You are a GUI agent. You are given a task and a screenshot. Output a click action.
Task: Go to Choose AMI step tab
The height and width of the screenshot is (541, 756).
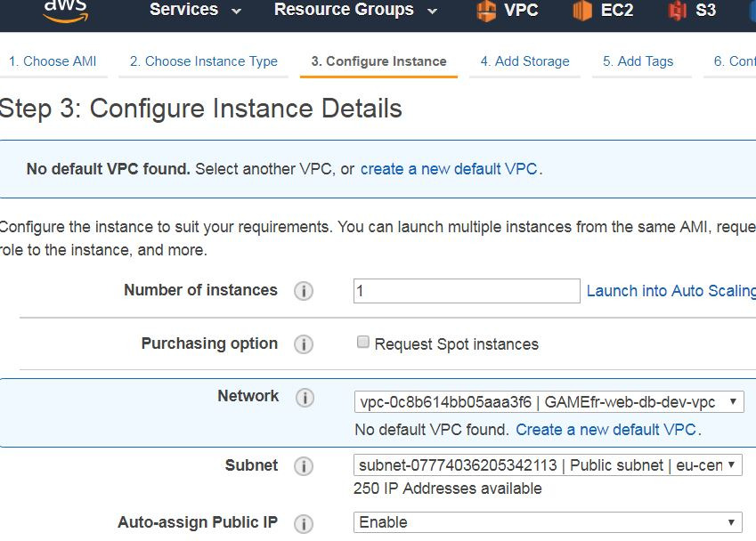point(52,61)
